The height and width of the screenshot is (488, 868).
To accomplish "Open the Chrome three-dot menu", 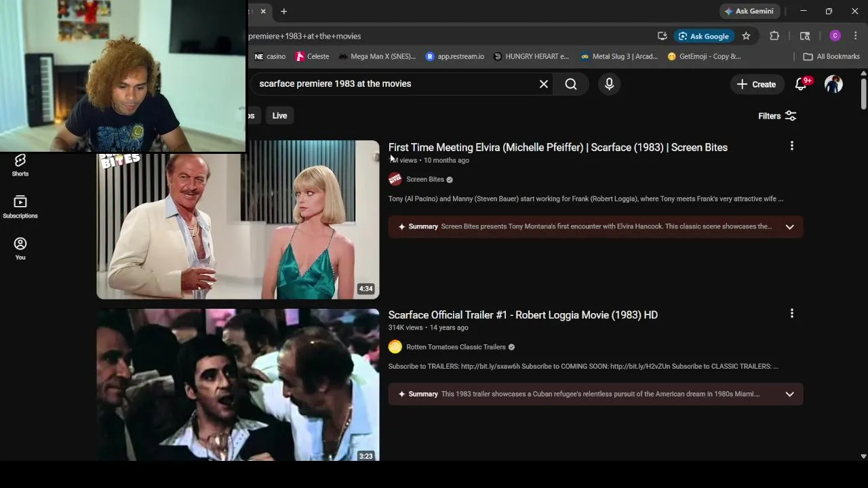I will point(856,36).
